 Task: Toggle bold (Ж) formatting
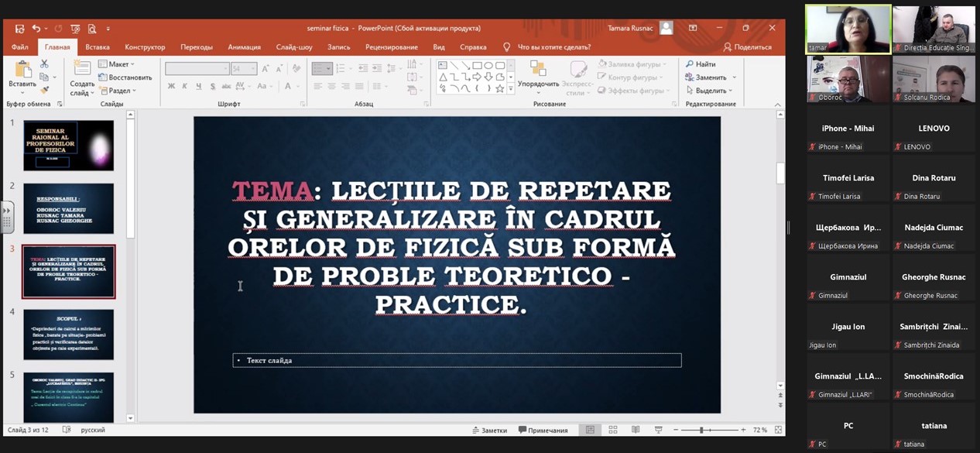point(171,86)
